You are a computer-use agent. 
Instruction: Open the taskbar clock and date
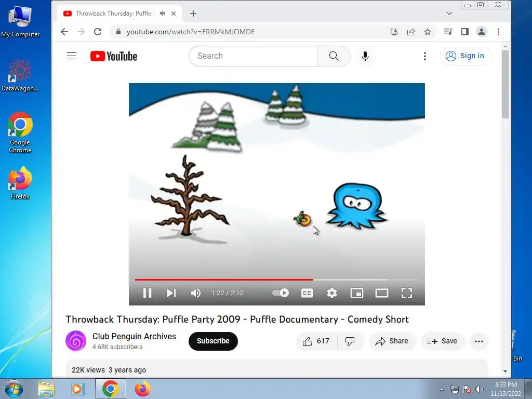(506, 389)
